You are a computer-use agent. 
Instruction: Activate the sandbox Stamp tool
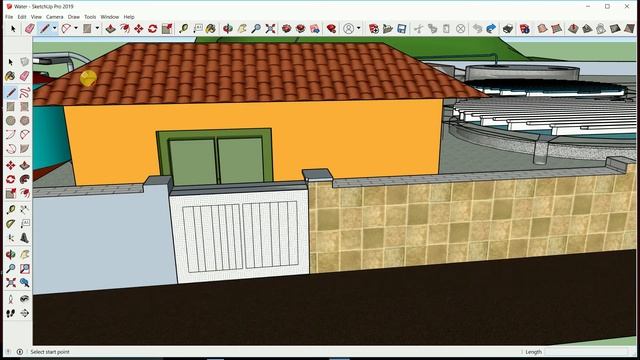point(587,29)
